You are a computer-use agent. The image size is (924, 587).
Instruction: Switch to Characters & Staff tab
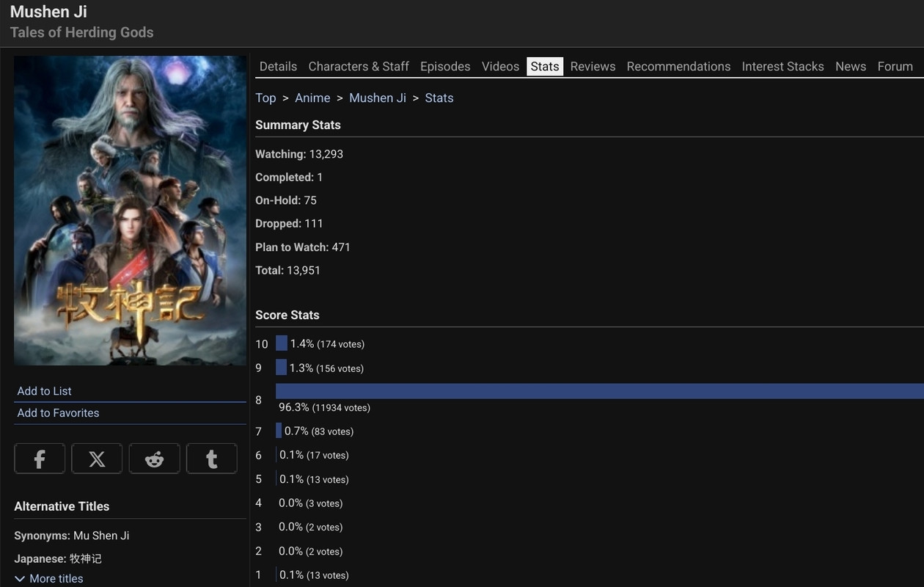point(359,66)
